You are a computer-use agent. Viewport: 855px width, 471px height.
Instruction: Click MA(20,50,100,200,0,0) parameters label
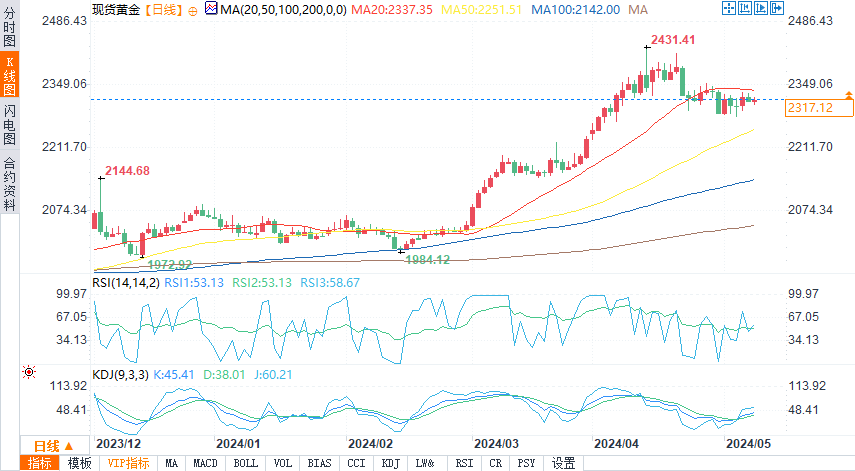(x=284, y=10)
